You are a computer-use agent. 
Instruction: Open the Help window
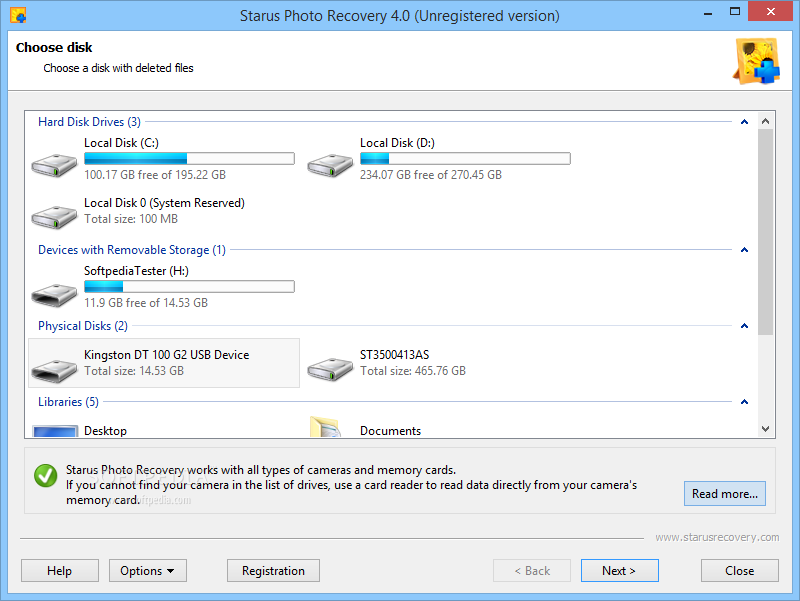(x=60, y=570)
